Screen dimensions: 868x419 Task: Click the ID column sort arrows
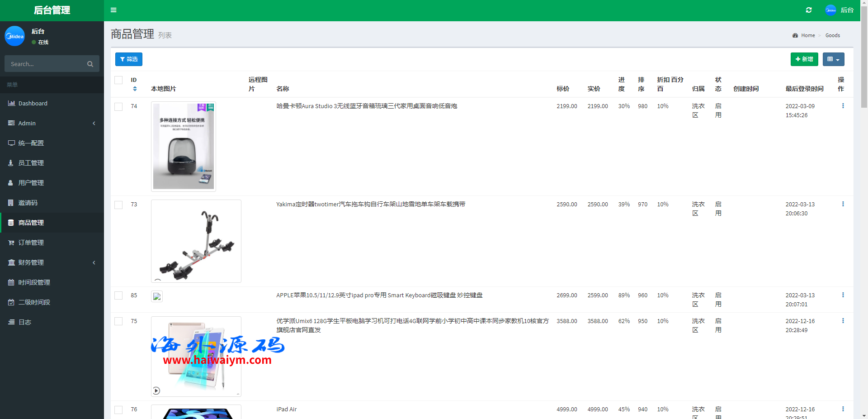135,89
